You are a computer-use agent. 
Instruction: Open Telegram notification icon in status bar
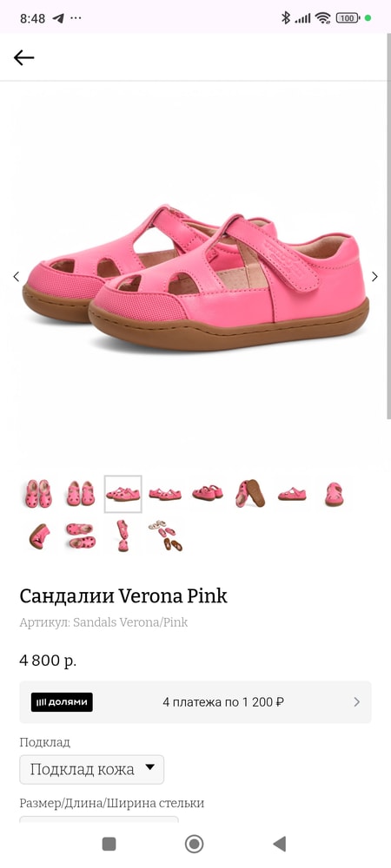point(58,17)
